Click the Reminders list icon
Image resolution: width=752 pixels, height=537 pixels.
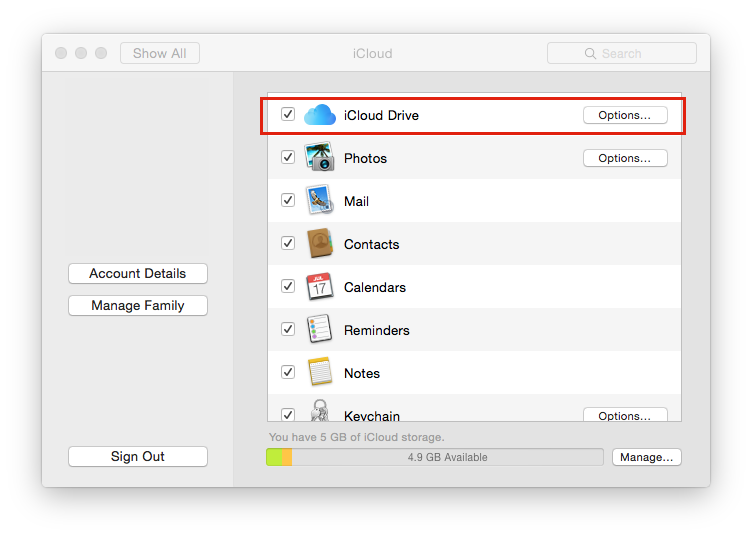pyautogui.click(x=319, y=329)
